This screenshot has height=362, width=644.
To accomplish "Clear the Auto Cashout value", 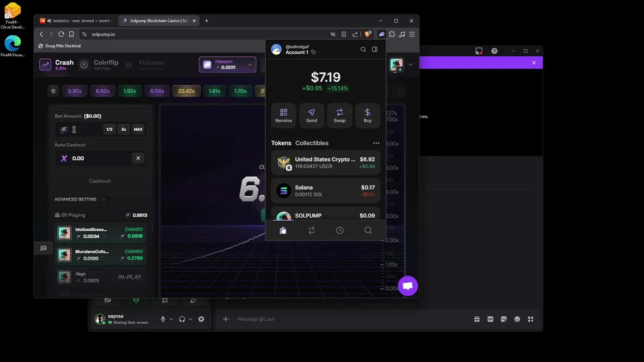I will pyautogui.click(x=138, y=158).
